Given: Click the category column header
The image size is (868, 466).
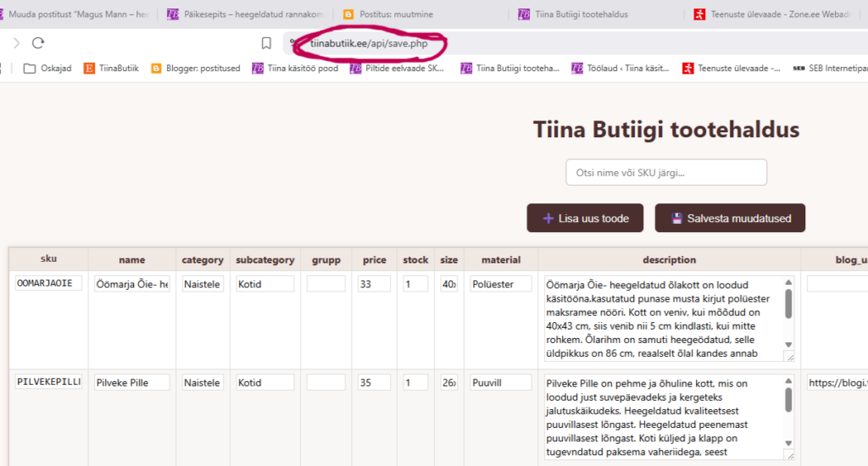Looking at the screenshot, I should (203, 259).
